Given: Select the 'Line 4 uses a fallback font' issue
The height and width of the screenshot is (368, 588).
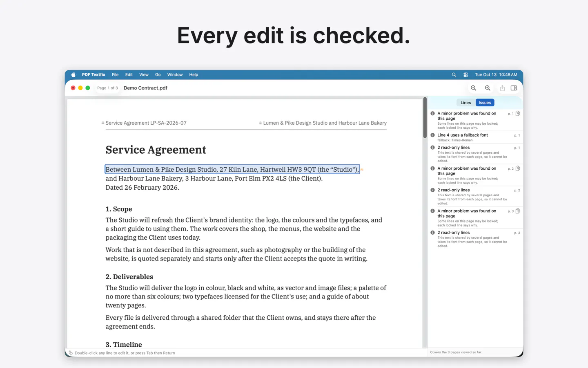Looking at the screenshot, I should [x=475, y=137].
